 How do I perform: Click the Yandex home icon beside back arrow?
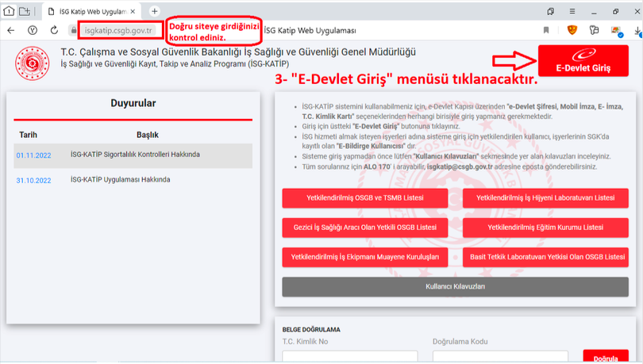point(33,30)
